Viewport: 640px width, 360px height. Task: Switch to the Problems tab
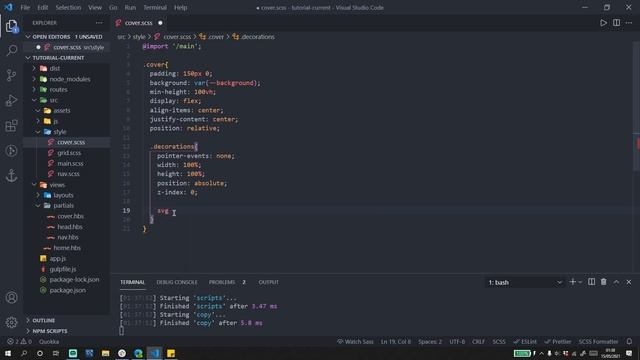227,282
